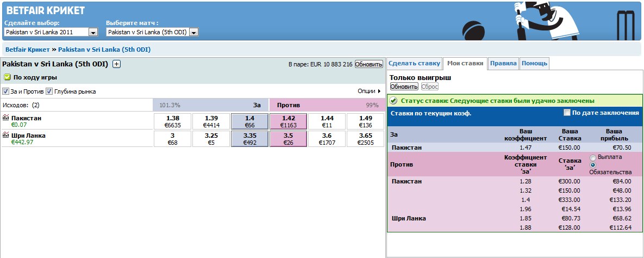Lay Пакистан at odds 1.42
Screen dimensions: 644x258
pyautogui.click(x=289, y=121)
